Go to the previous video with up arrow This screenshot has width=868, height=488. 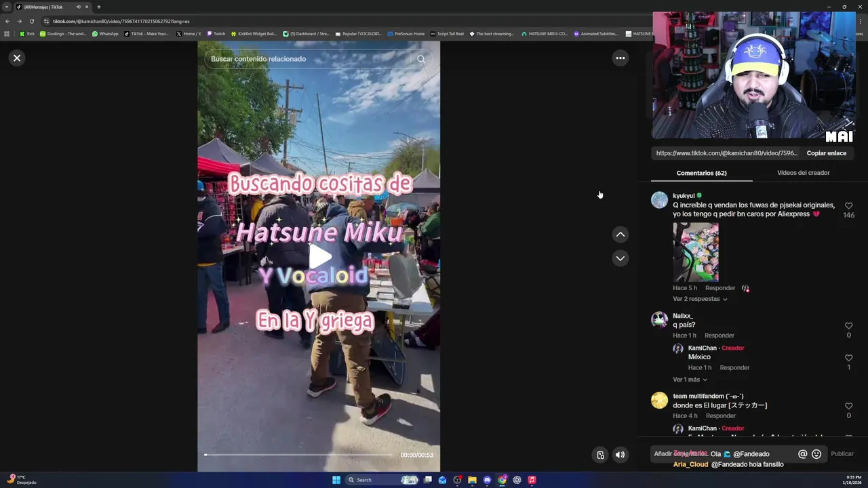[x=620, y=235]
